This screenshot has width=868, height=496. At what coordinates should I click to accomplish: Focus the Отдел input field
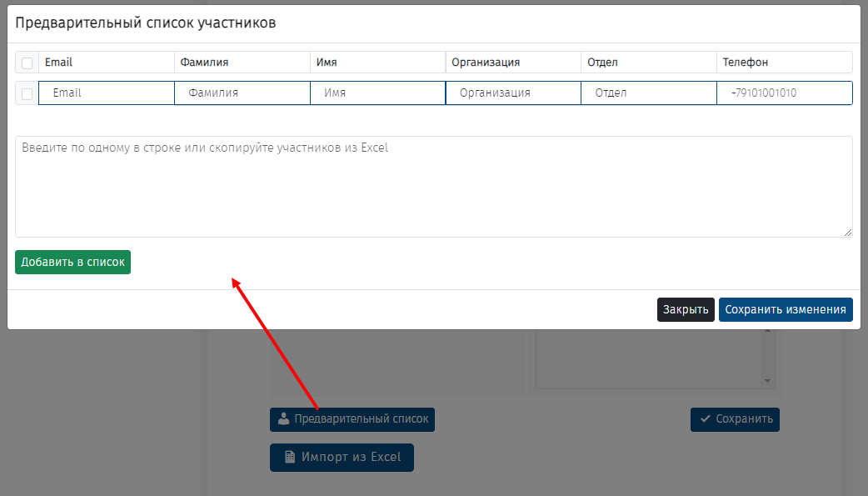point(649,93)
